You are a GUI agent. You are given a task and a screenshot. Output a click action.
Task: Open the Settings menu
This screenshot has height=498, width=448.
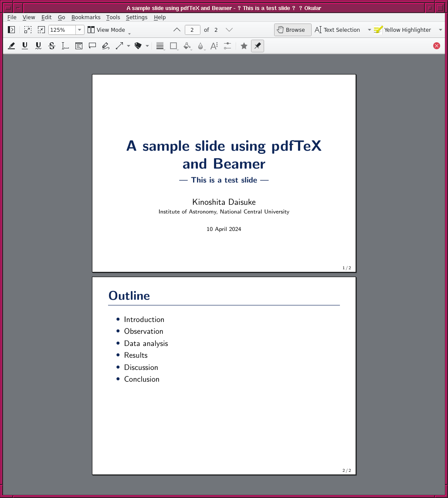pyautogui.click(x=136, y=17)
